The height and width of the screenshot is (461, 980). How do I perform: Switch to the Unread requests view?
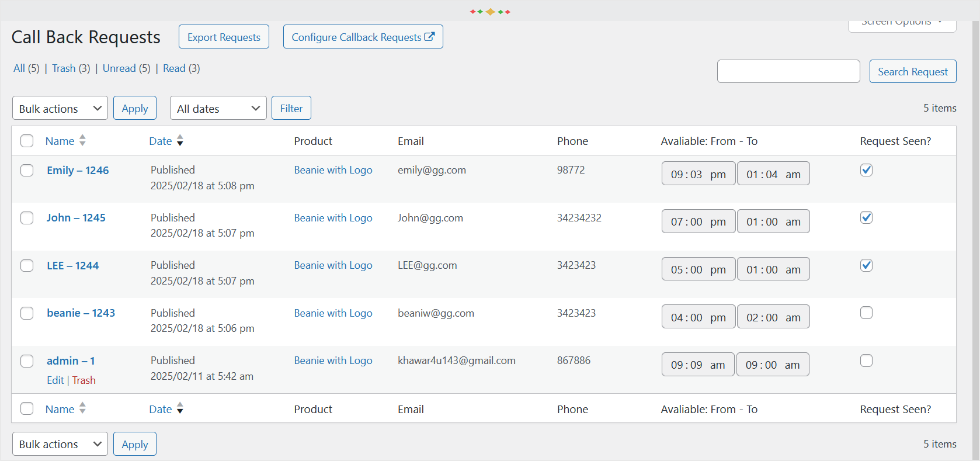(119, 68)
